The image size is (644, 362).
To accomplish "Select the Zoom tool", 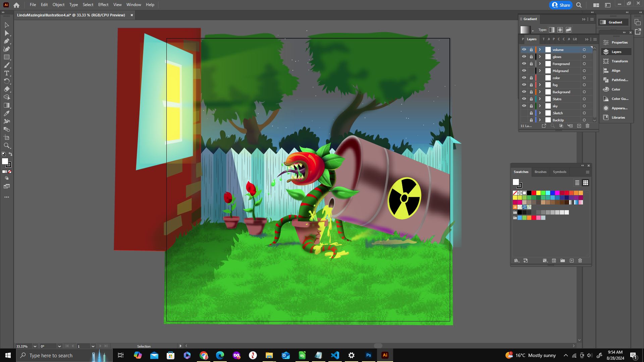I will (6, 146).
